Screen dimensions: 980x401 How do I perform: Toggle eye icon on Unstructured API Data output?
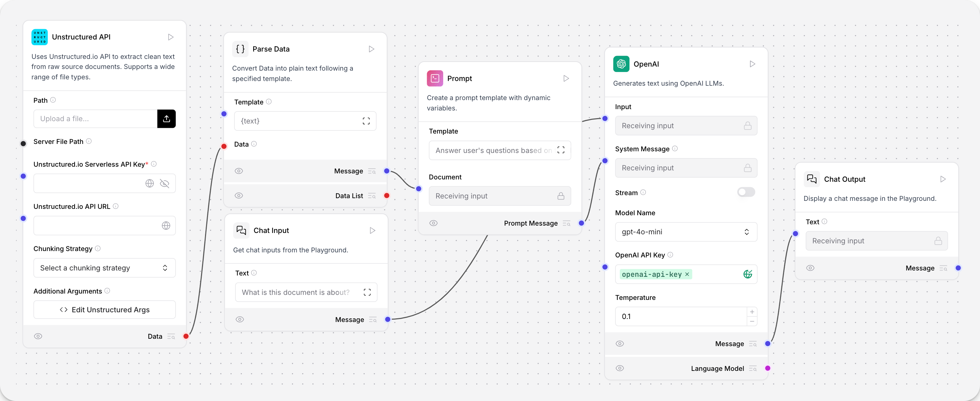coord(38,336)
